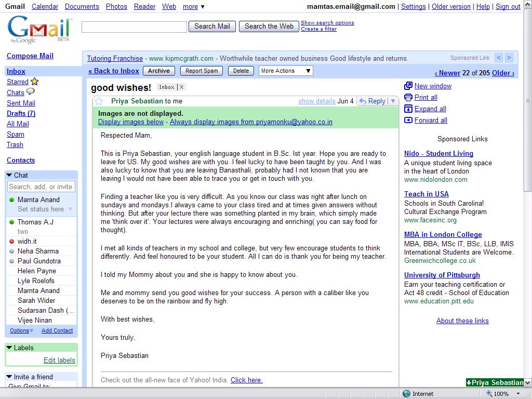Click the yellow star next to Starred
Screen dimensions: 532x399
34,82
